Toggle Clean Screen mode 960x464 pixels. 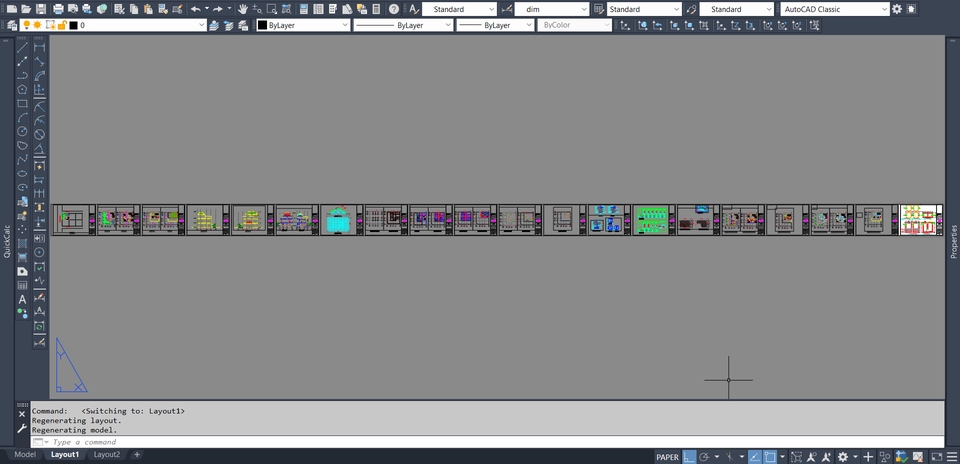937,457
